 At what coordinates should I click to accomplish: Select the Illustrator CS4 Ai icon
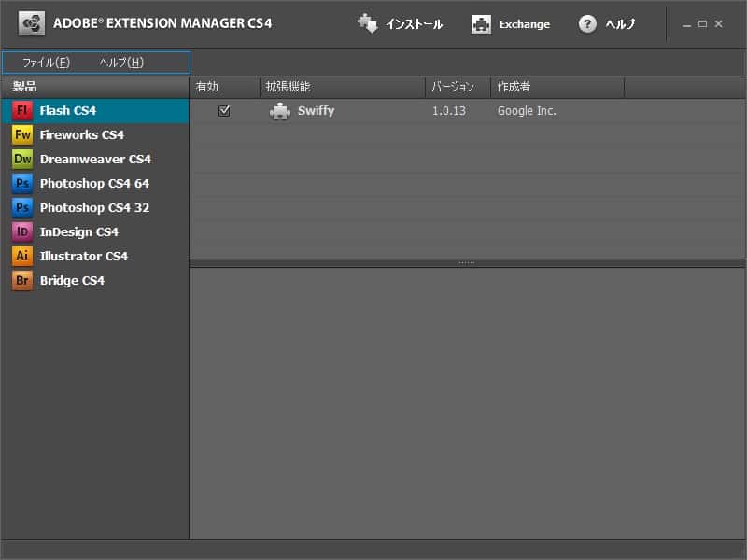(x=22, y=256)
